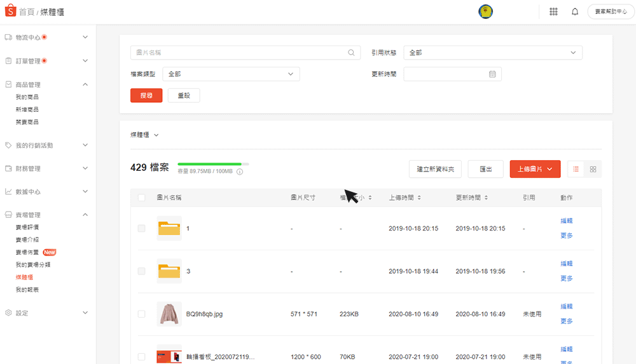Click 編輯 link for folder 1
Screen dimensions: 636x364
[566, 220]
